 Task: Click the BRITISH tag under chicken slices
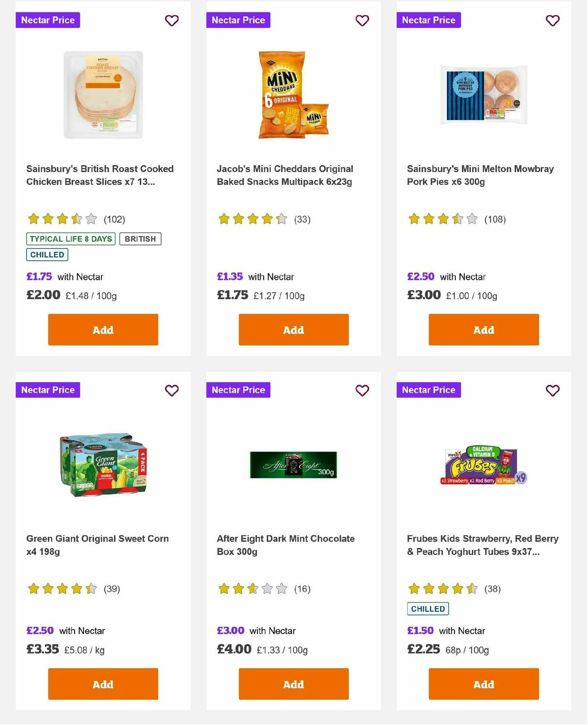(140, 239)
